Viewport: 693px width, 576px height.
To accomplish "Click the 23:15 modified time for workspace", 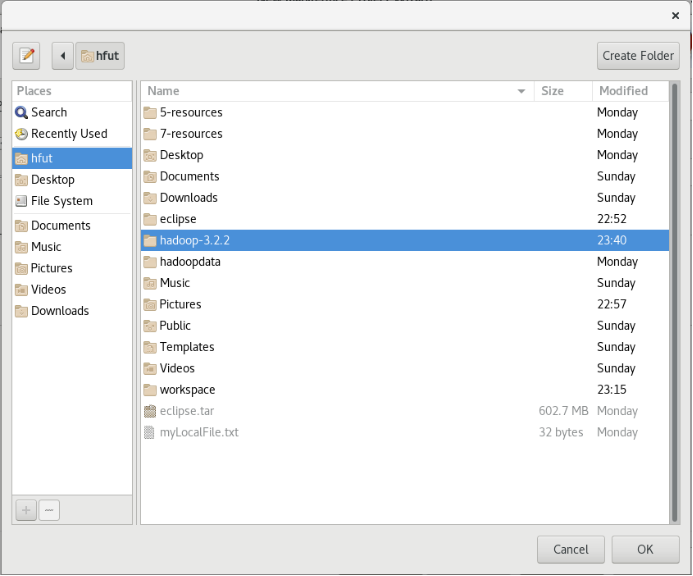I will (612, 389).
